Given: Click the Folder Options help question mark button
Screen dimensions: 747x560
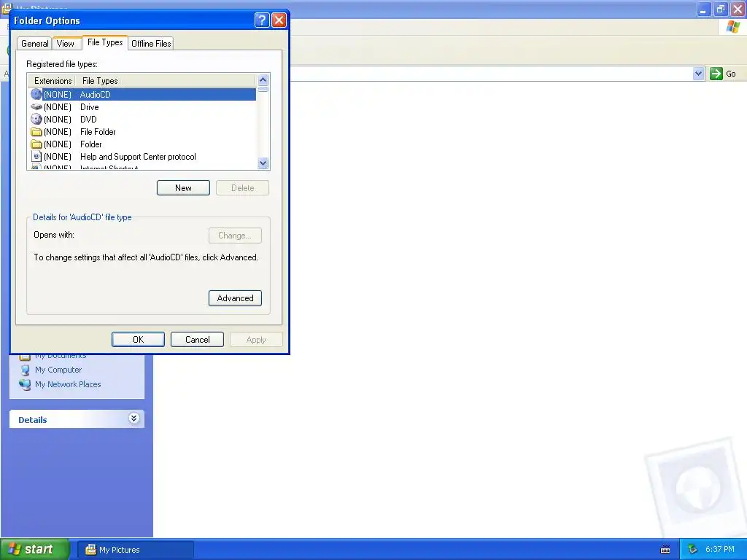Looking at the screenshot, I should coord(262,20).
